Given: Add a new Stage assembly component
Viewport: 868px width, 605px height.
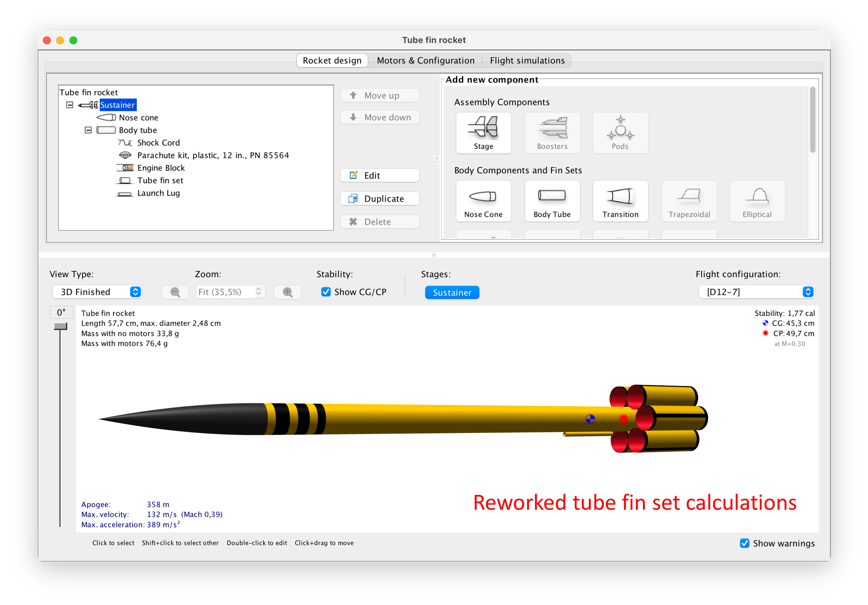Looking at the screenshot, I should click(483, 133).
